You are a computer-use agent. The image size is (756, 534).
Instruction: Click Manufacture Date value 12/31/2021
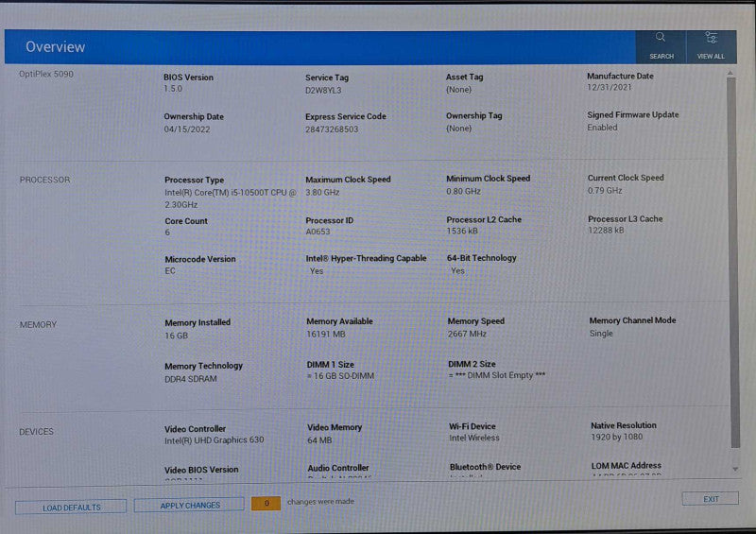(609, 87)
